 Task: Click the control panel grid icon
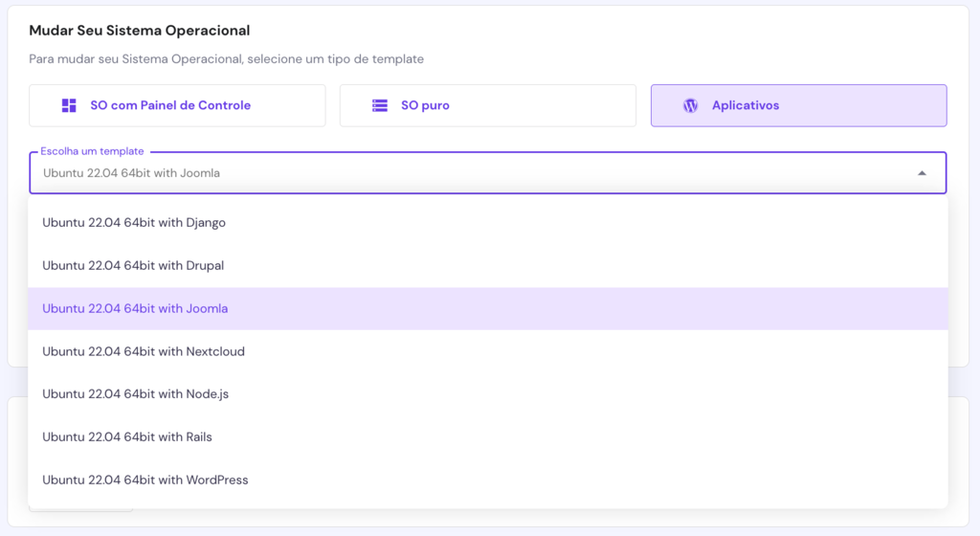(x=69, y=105)
